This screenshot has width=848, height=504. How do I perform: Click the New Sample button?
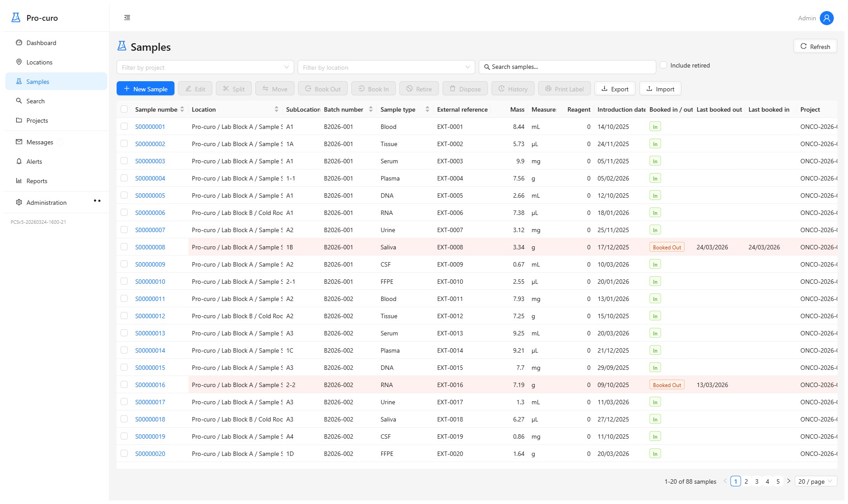pyautogui.click(x=145, y=88)
